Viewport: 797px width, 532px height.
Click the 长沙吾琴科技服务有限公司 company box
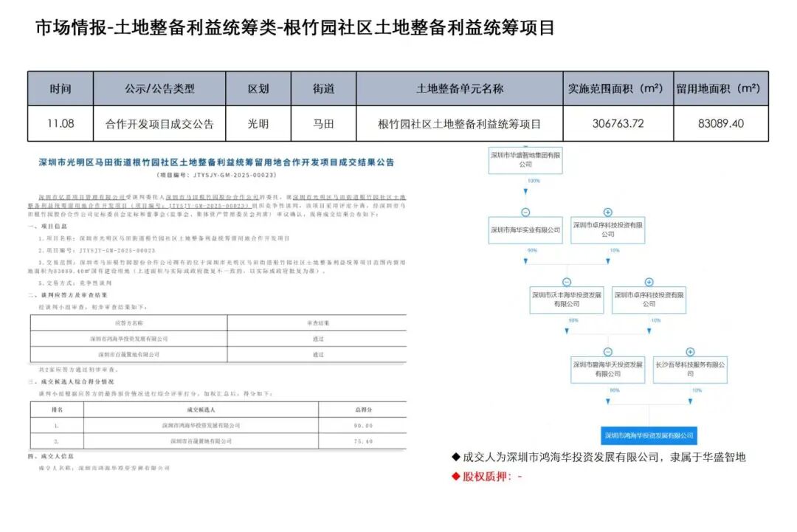point(690,369)
